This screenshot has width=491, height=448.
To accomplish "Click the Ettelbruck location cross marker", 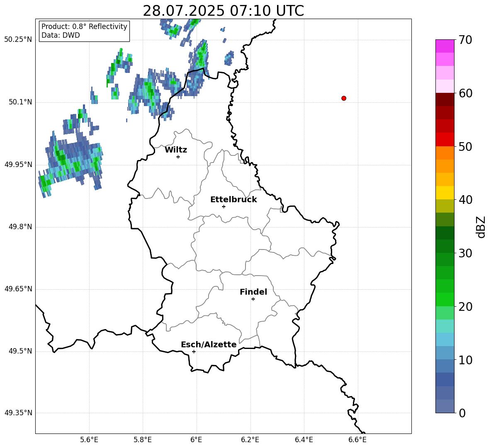I will pyautogui.click(x=224, y=206).
